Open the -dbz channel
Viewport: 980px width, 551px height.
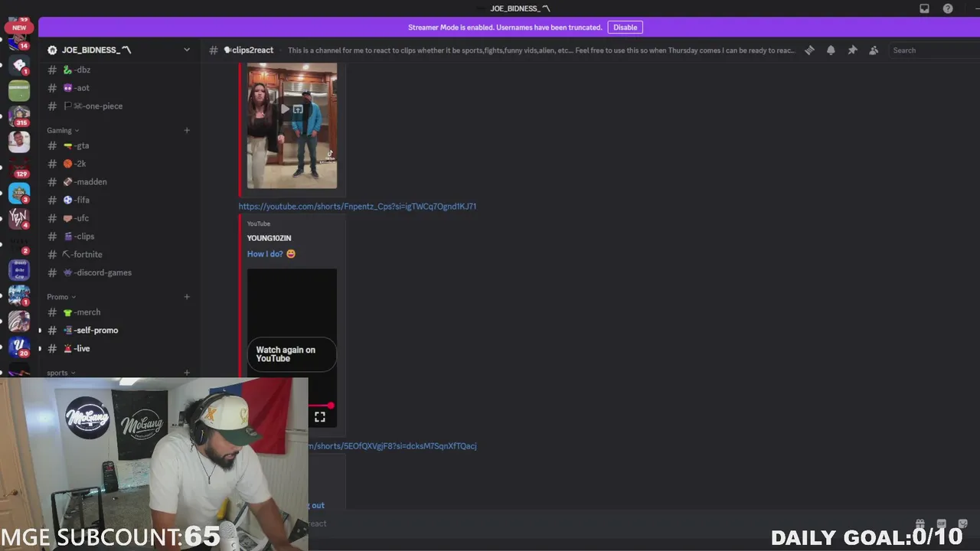(x=119, y=70)
